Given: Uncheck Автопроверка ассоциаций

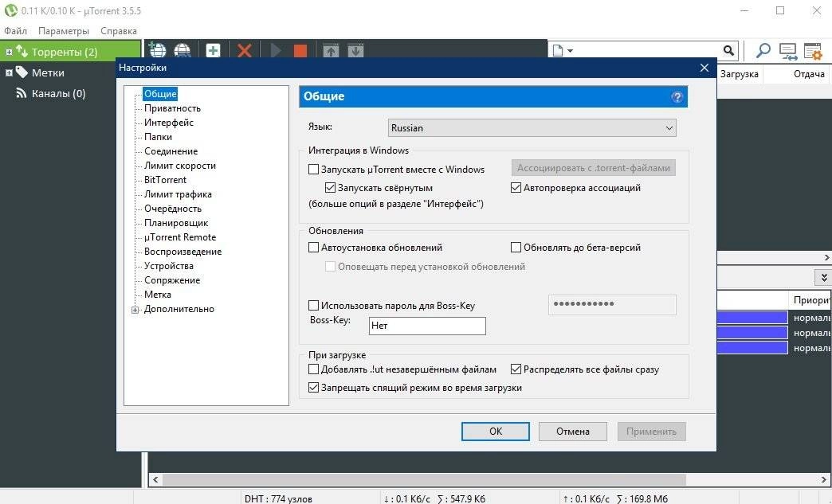Looking at the screenshot, I should coord(516,188).
